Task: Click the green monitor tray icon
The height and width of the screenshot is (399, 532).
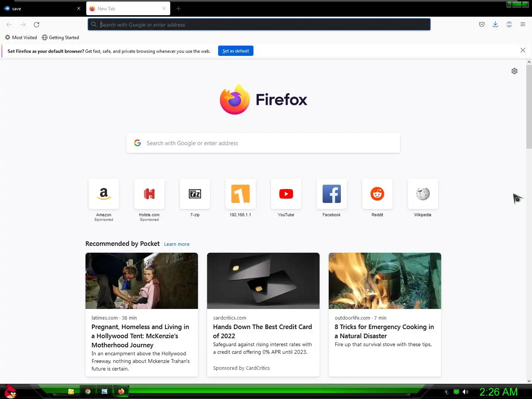Action: point(456,392)
